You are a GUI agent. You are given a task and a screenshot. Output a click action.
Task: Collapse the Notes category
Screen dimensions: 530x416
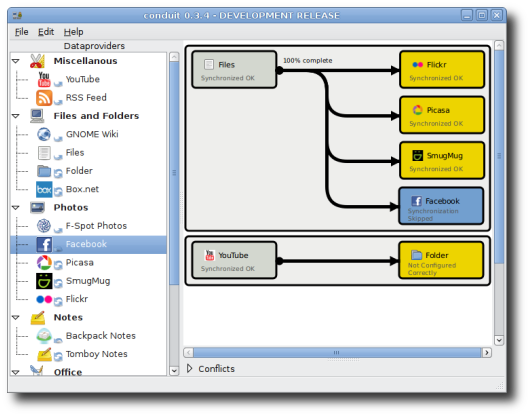coord(16,317)
